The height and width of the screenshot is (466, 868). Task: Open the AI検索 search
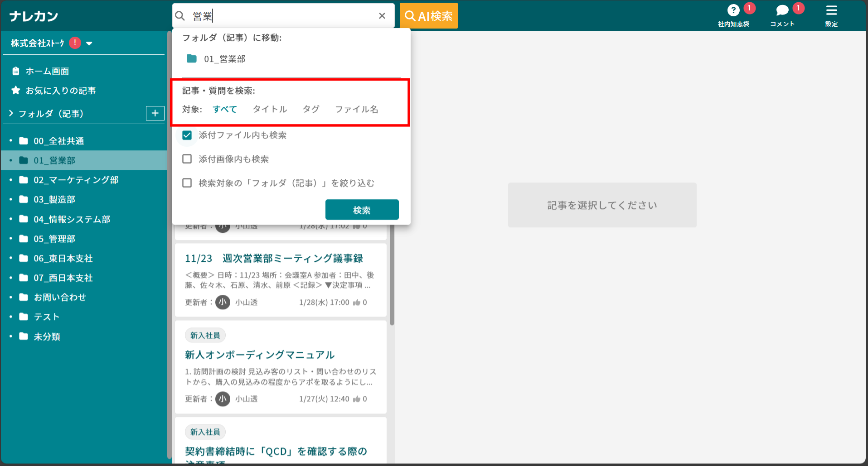(x=428, y=15)
